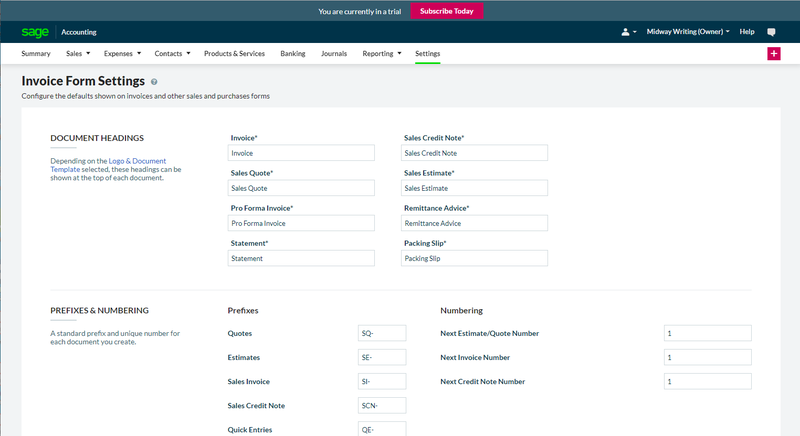Image resolution: width=800 pixels, height=436 pixels.
Task: Click the pink plus create button
Action: tap(773, 54)
